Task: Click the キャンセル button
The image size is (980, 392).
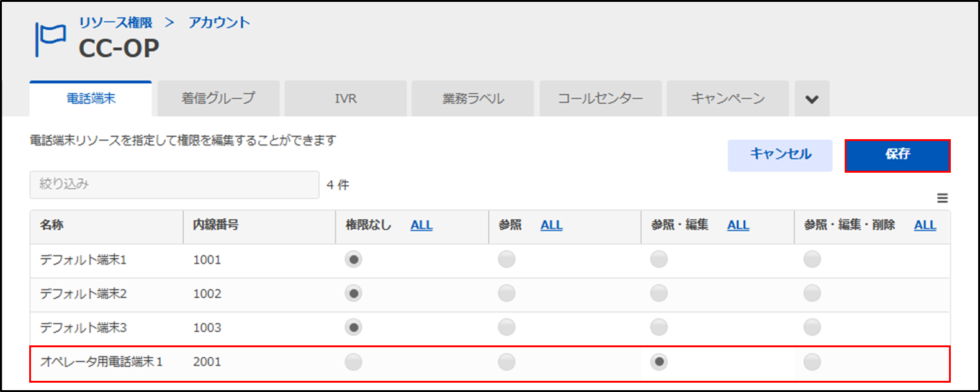Action: point(780,155)
